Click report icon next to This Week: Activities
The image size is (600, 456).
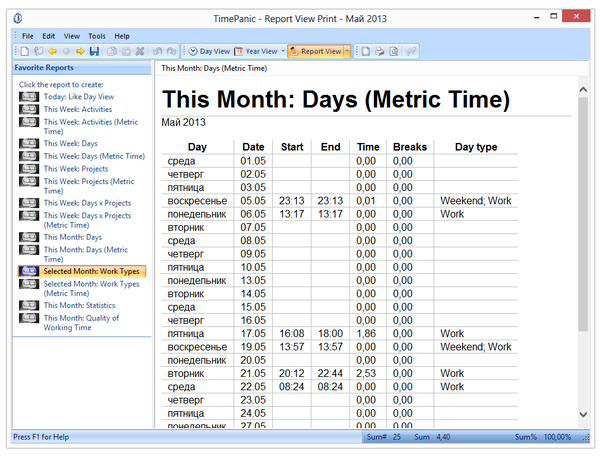click(x=29, y=109)
